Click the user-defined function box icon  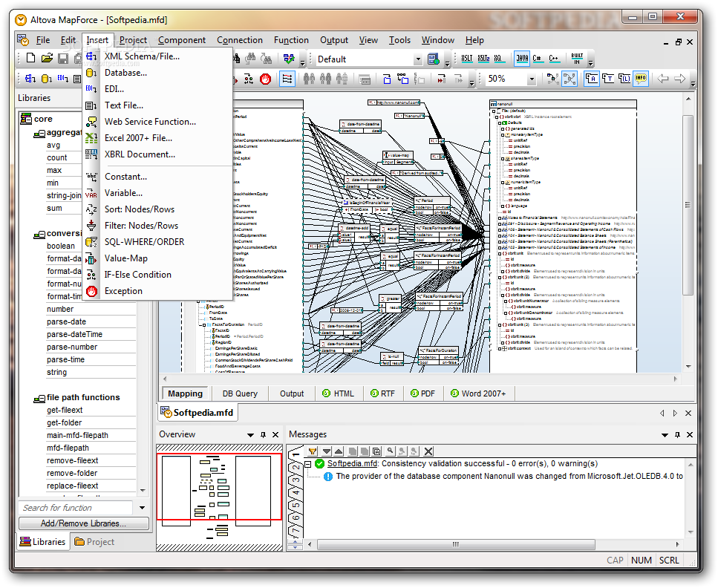[388, 79]
